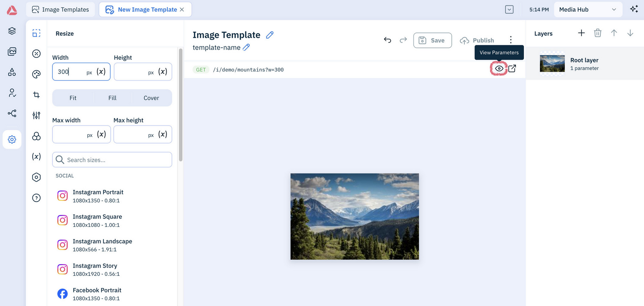Select the adjustment sliders tool icon

[36, 115]
